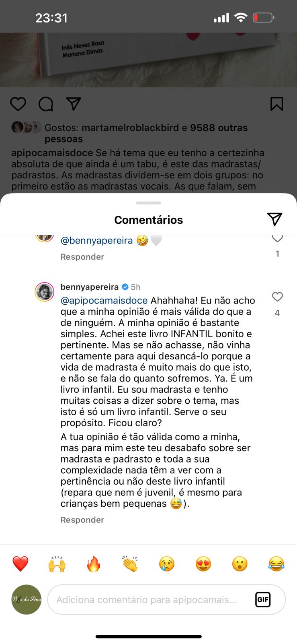The width and height of the screenshot is (297, 644).
Task: Insert fire emoji reaction
Action: (x=93, y=564)
